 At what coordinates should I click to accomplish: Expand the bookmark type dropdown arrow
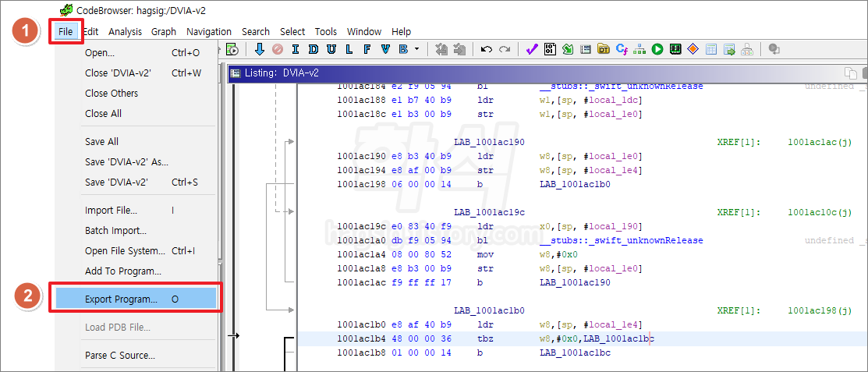[x=416, y=49]
